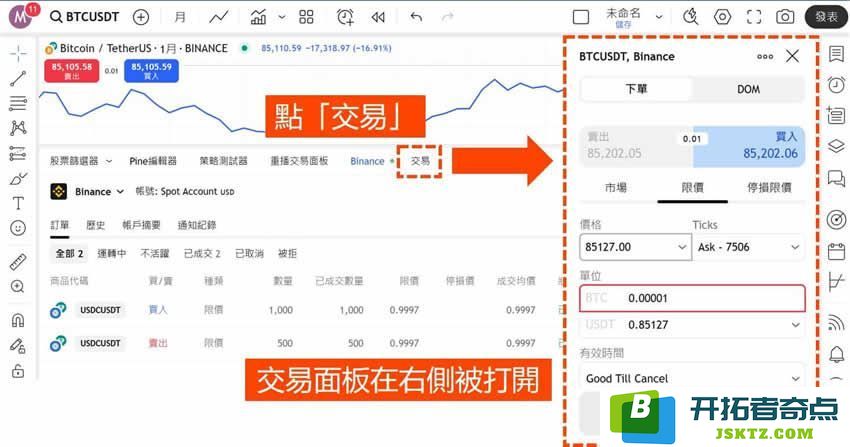Click the 交易 trade tab
The image size is (850, 447).
[420, 161]
